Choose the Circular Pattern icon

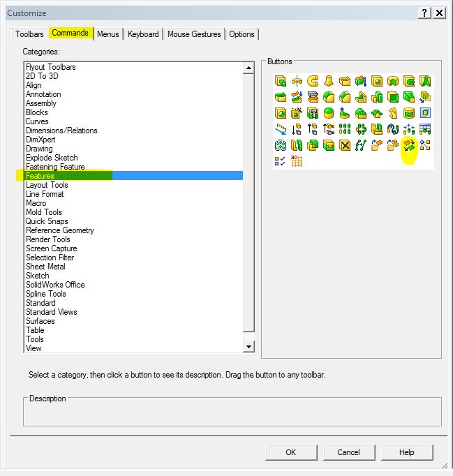[x=360, y=129]
